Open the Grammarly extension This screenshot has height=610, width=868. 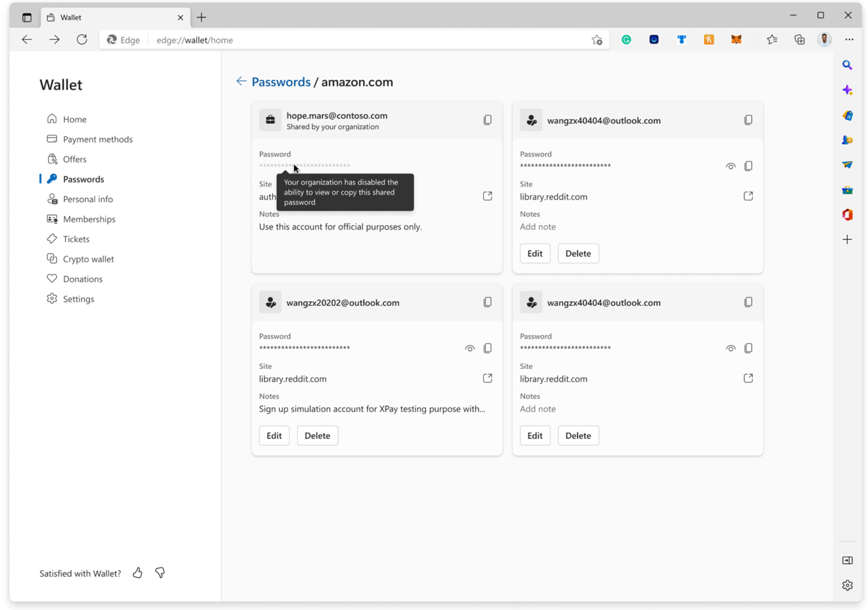626,39
